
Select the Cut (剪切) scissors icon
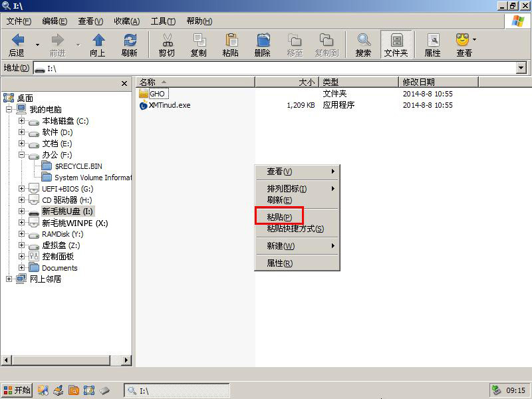click(168, 40)
